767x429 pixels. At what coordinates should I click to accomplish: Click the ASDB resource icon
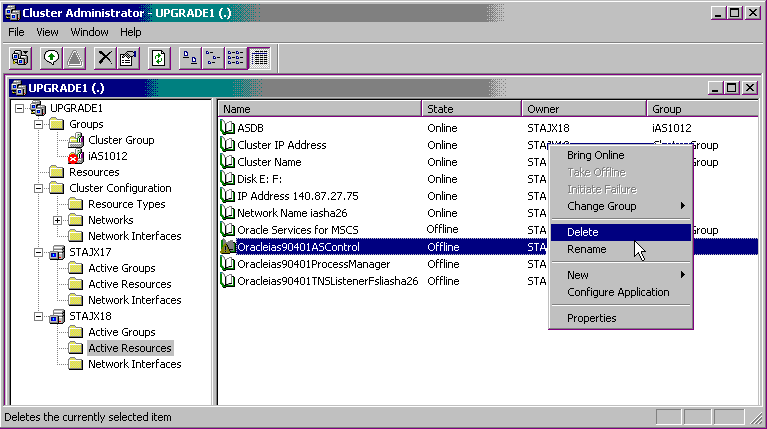[x=227, y=128]
